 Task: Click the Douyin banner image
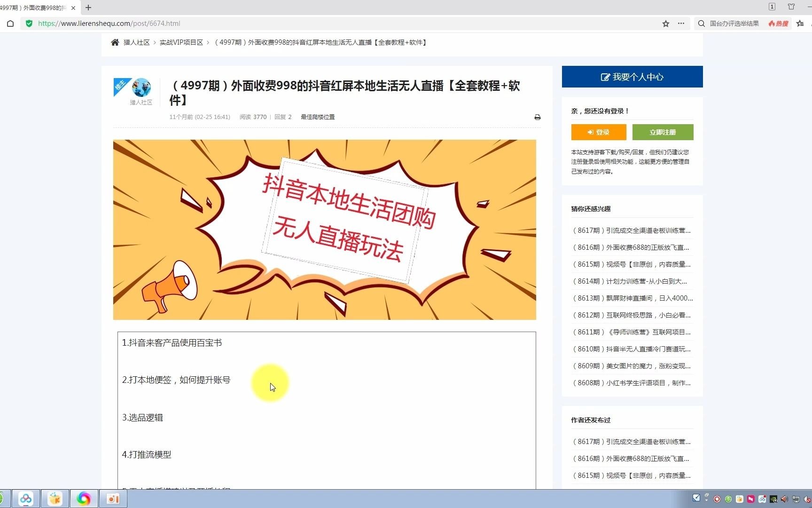(x=324, y=230)
